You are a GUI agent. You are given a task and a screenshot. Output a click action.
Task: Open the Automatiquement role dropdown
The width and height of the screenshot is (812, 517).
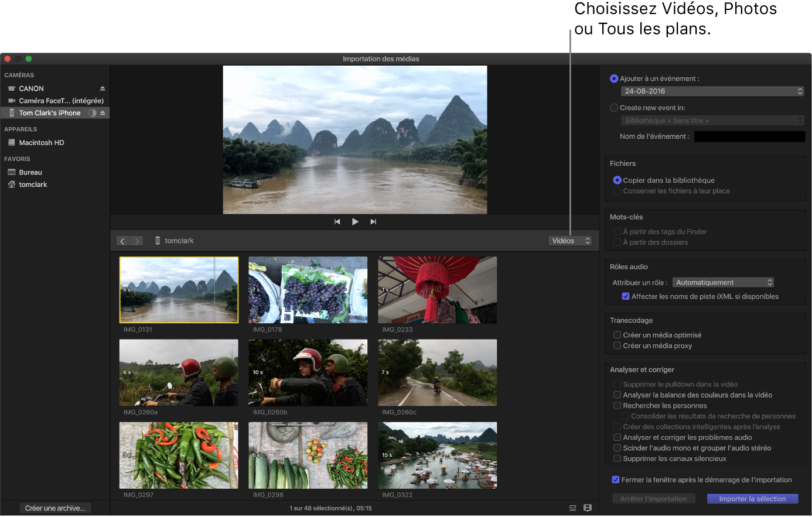coord(723,283)
